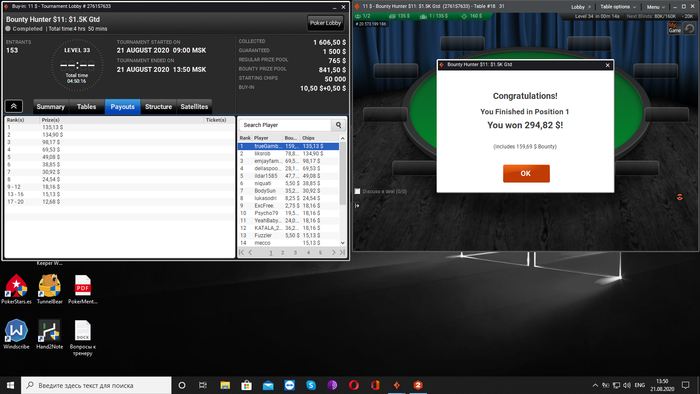700x394 pixels.
Task: Click the Windows Start button
Action: [x=10, y=385]
